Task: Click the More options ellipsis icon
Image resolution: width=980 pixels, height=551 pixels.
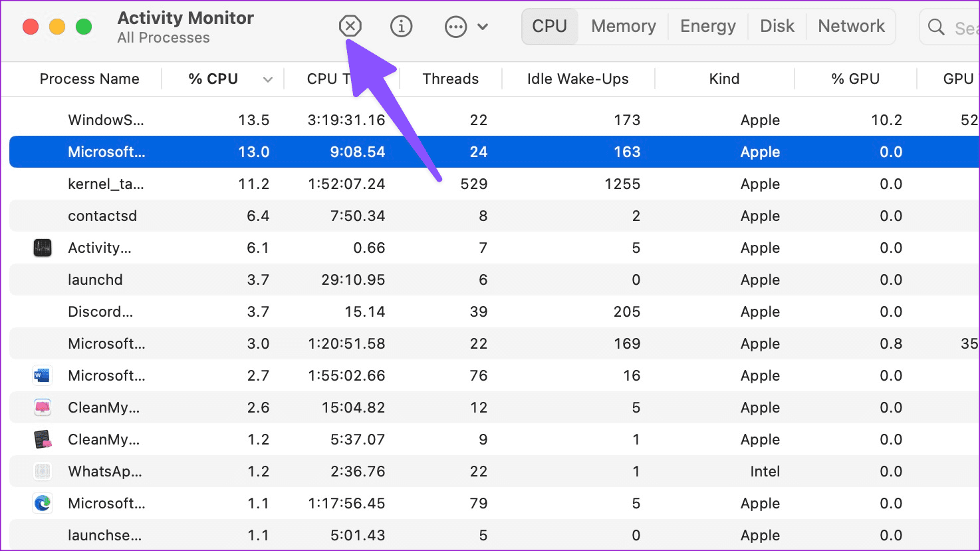Action: coord(455,27)
